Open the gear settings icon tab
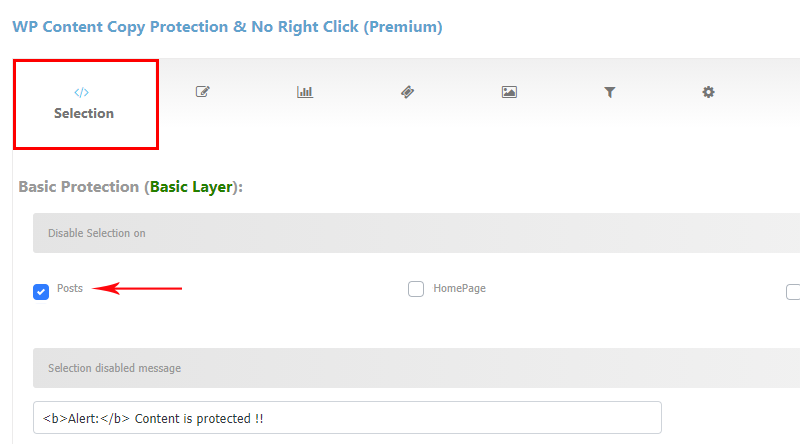The width and height of the screenshot is (800, 444). [708, 92]
